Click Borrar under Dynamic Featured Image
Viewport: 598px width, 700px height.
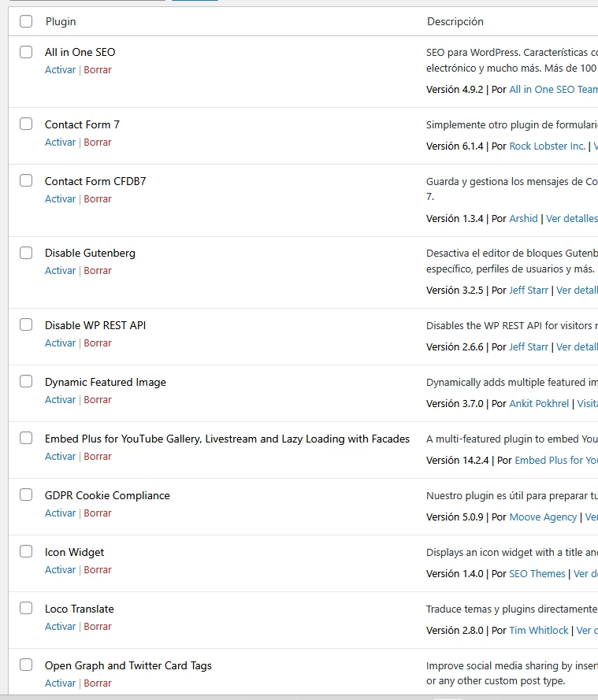(x=98, y=399)
